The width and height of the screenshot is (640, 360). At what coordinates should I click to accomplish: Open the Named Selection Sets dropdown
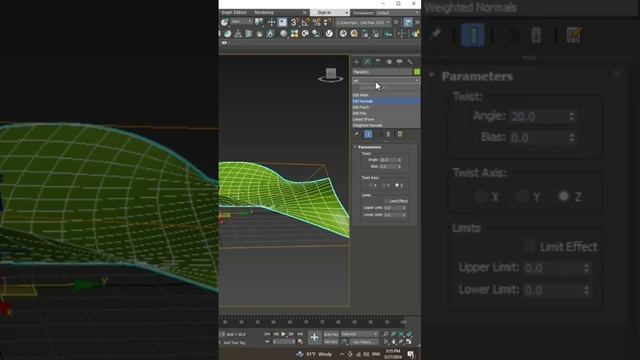pyautogui.click(x=363, y=22)
